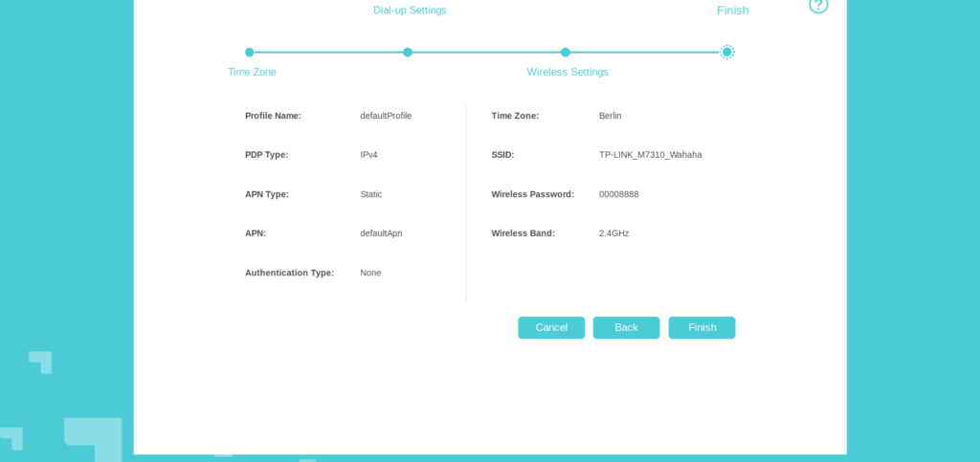Go back with the Back button

coord(626,328)
